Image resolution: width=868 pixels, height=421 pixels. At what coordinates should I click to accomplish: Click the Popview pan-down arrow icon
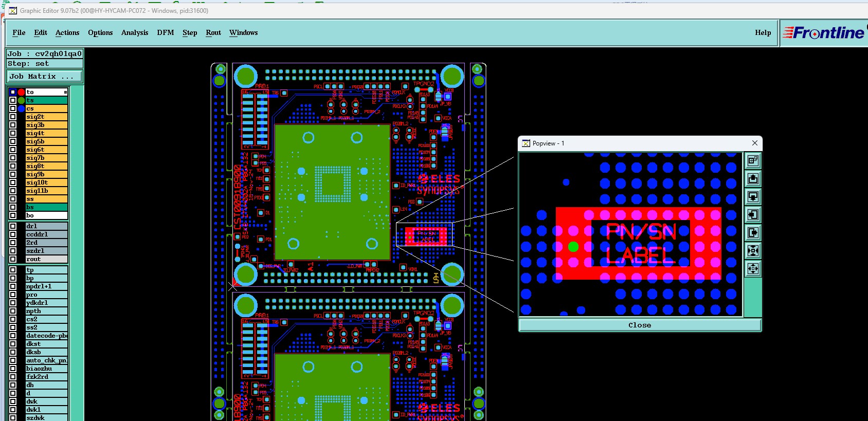[x=753, y=197]
